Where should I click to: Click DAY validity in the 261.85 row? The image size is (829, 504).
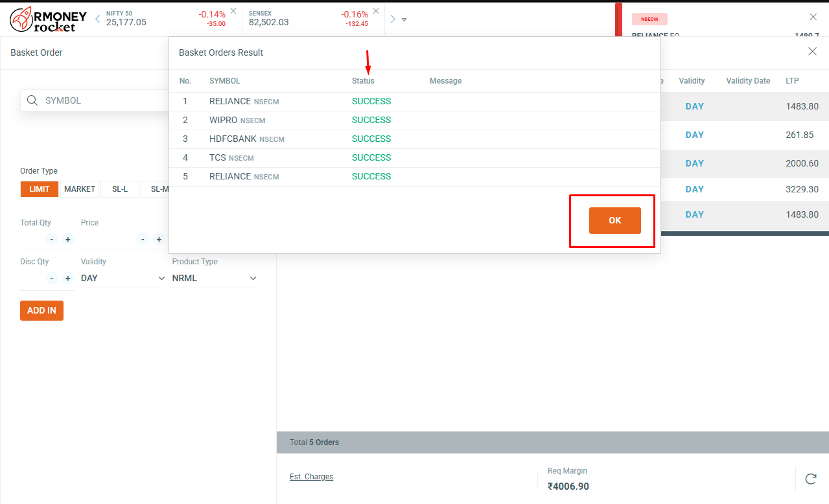[x=694, y=135]
